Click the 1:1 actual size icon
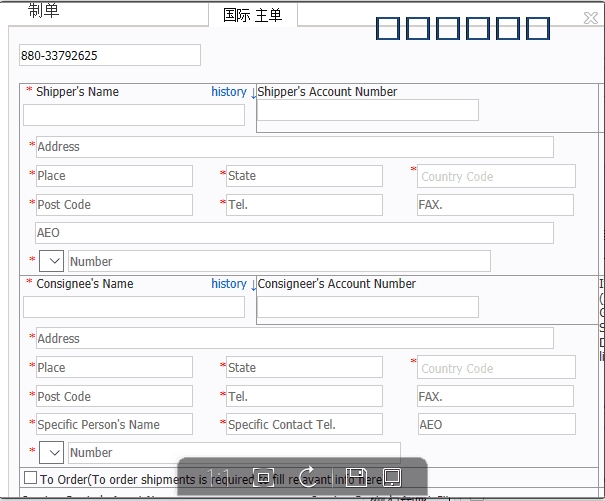 coord(218,477)
